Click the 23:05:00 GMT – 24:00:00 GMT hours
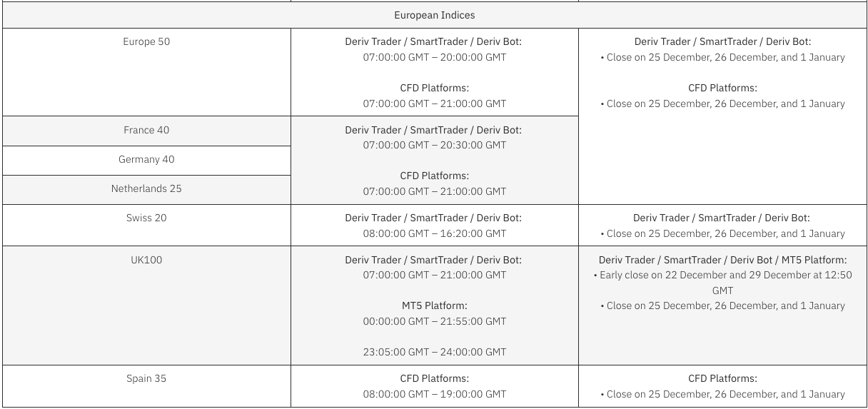 (434, 352)
